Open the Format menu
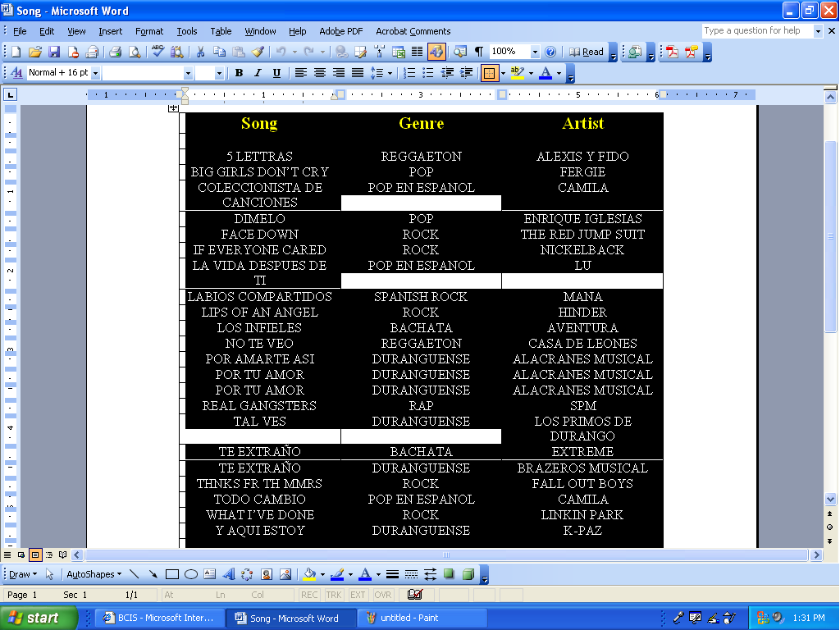The image size is (840, 630). 149,31
